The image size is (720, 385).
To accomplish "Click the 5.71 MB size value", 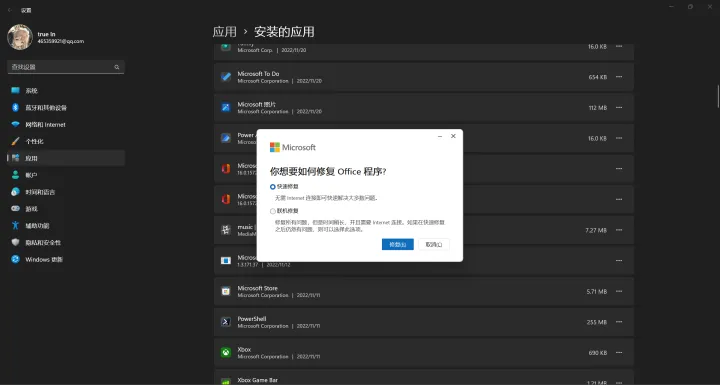I will [596, 292].
